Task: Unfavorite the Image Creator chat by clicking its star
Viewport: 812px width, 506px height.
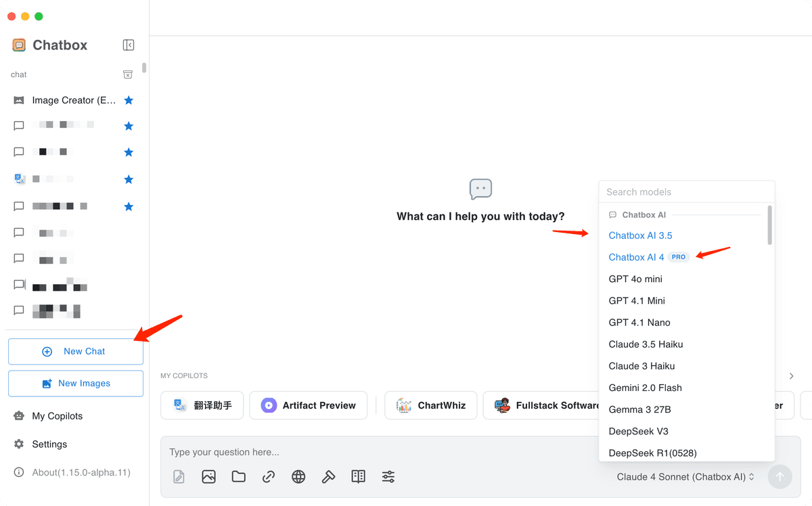Action: coord(129,99)
